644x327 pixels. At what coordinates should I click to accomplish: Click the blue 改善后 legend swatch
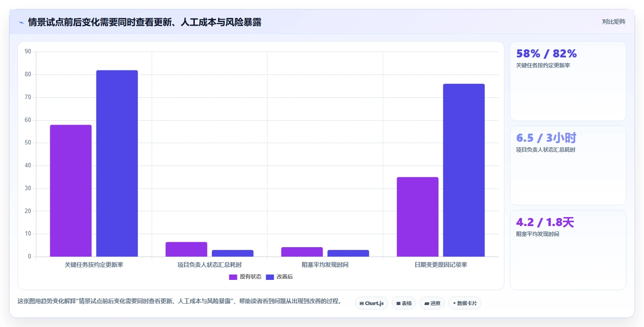click(x=270, y=277)
